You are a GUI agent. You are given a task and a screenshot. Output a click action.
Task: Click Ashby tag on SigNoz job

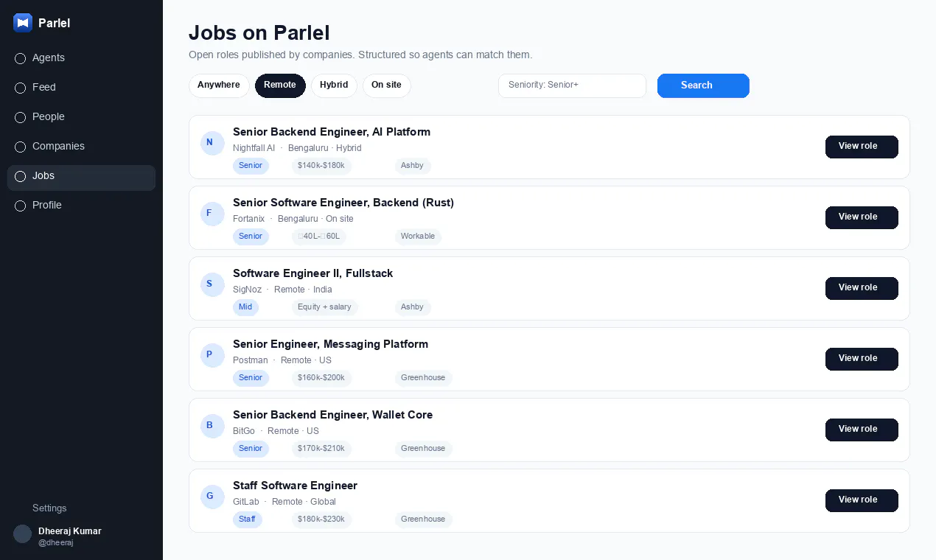[x=412, y=307]
